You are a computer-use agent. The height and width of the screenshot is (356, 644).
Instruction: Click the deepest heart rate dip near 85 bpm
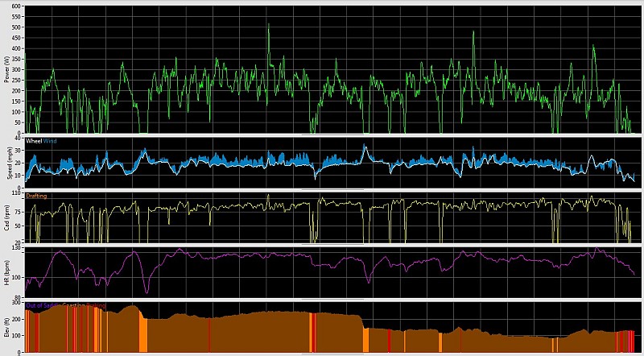coord(147,291)
